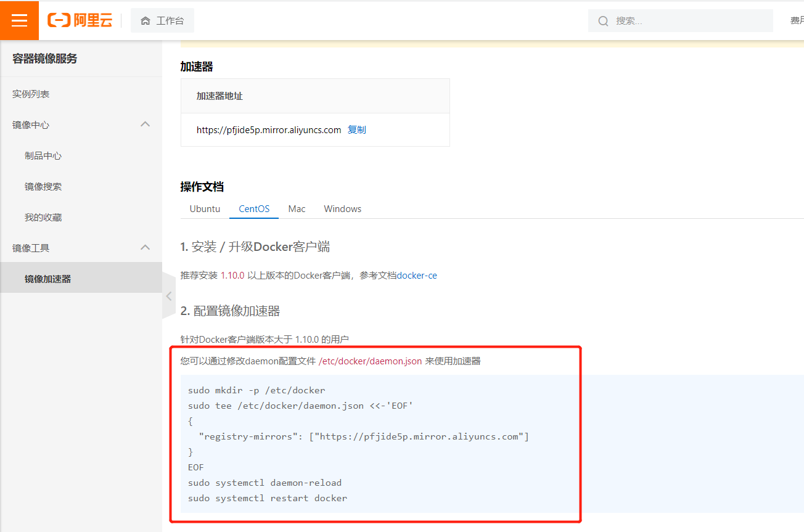Collapse the sidebar with the arrow handle
This screenshot has width=804, height=532.
169,296
